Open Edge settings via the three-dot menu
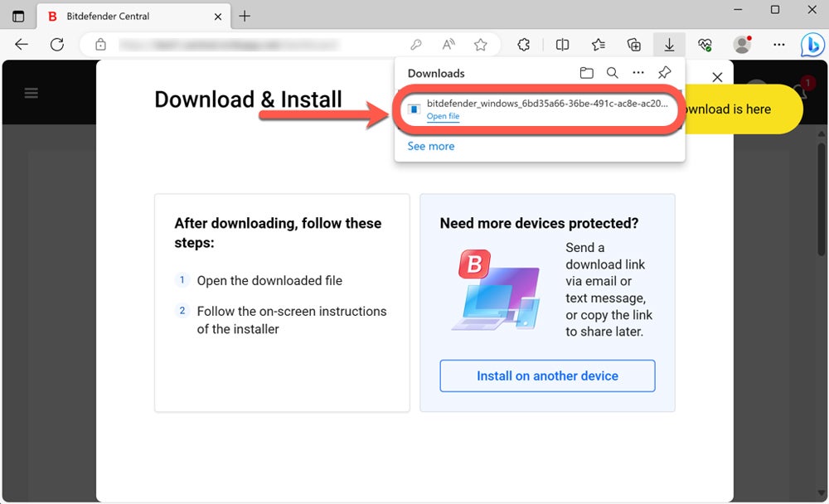The height and width of the screenshot is (504, 829). point(778,45)
